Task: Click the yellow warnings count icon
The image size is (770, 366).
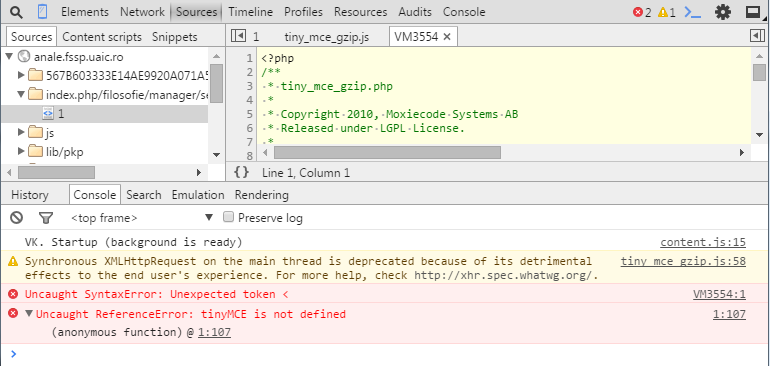Action: click(662, 12)
